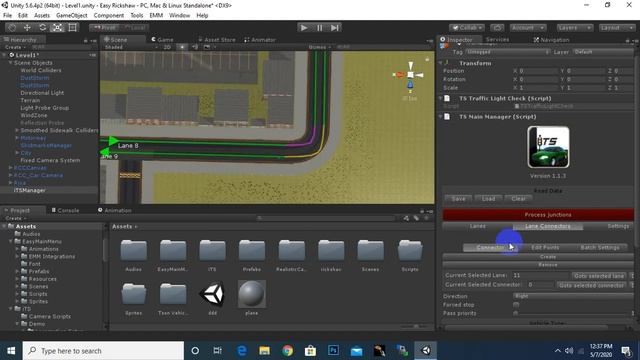Step forward one frame
The width and height of the screenshot is (640, 360).
pos(335,28)
